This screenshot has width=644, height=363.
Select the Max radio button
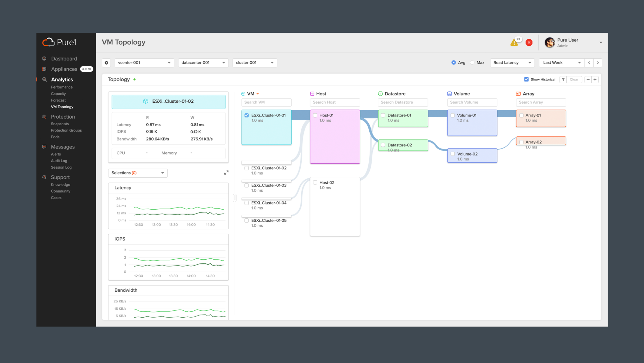[472, 63]
